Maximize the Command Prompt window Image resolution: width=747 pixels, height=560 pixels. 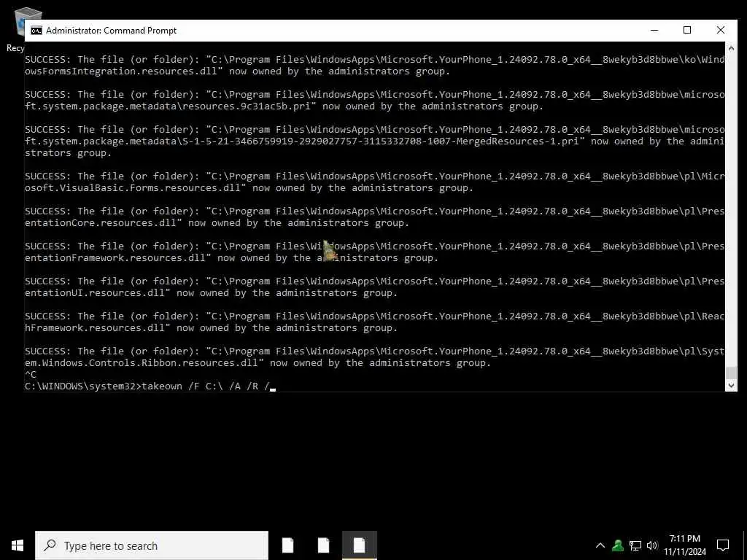pyautogui.click(x=687, y=30)
